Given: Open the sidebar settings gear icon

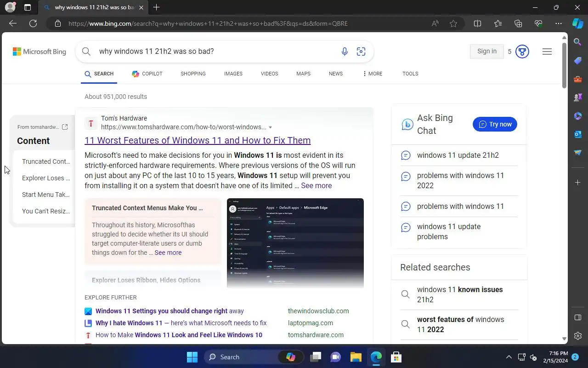Looking at the screenshot, I should click(578, 336).
